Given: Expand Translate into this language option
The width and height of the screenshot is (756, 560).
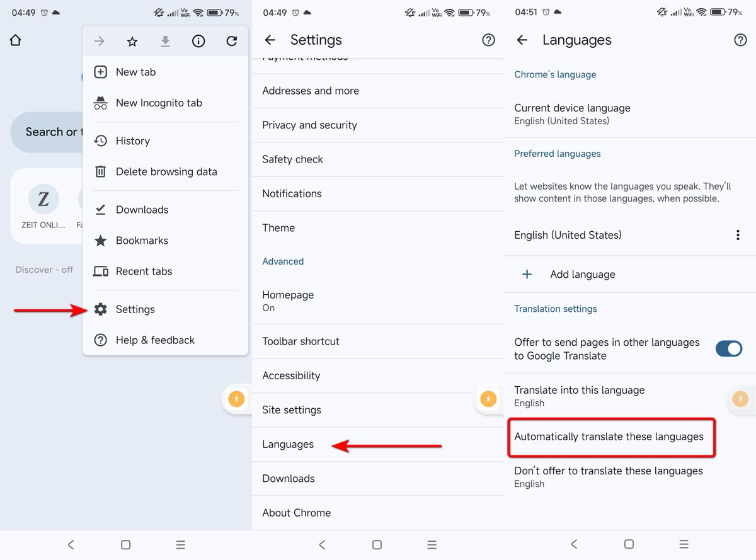Looking at the screenshot, I should point(579,396).
